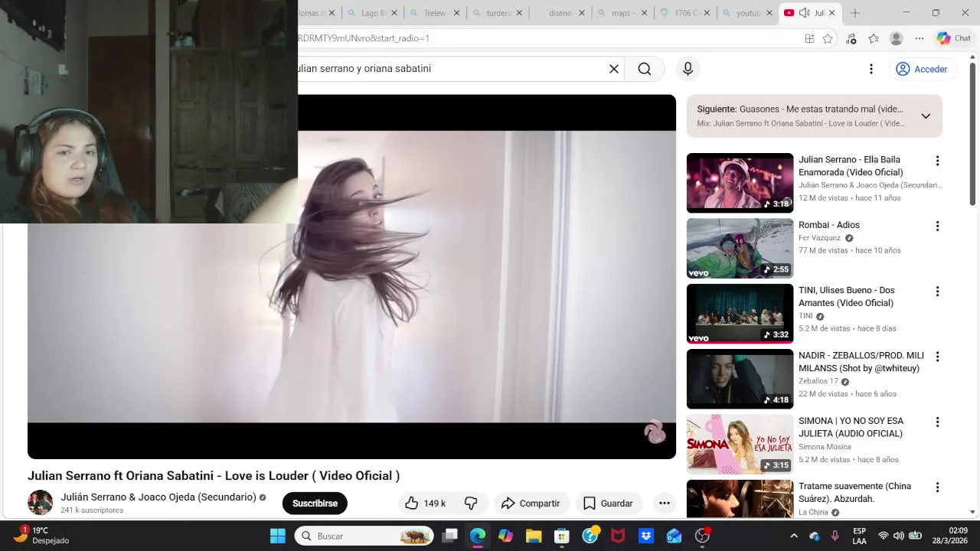Like the Love is Louder video
980x551 pixels.
426,503
